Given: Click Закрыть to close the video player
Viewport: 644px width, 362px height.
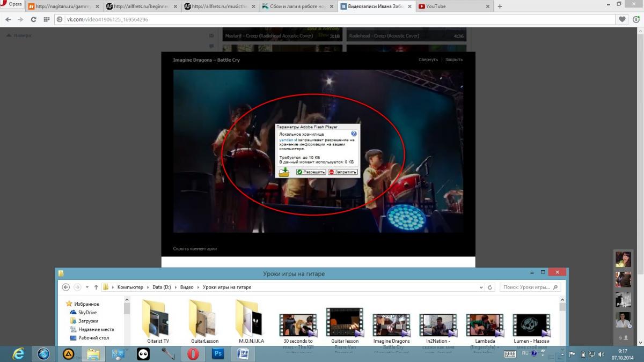Looking at the screenshot, I should pyautogui.click(x=453, y=60).
